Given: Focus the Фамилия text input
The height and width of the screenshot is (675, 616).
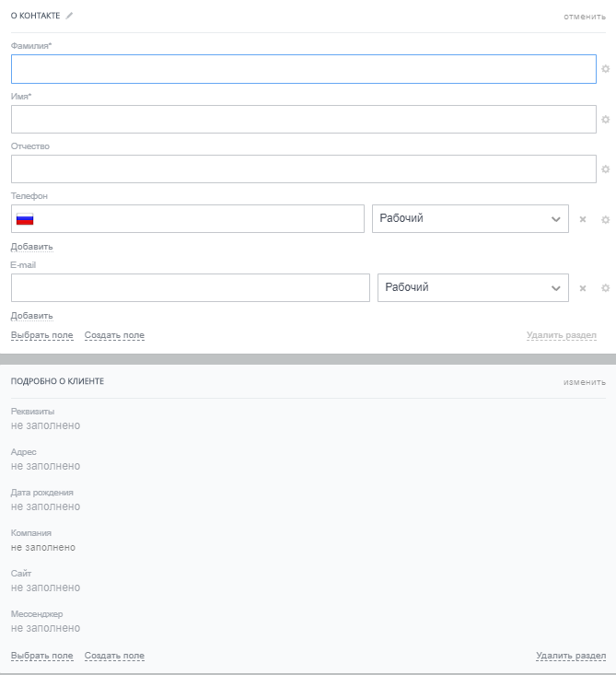Looking at the screenshot, I should coord(303,69).
